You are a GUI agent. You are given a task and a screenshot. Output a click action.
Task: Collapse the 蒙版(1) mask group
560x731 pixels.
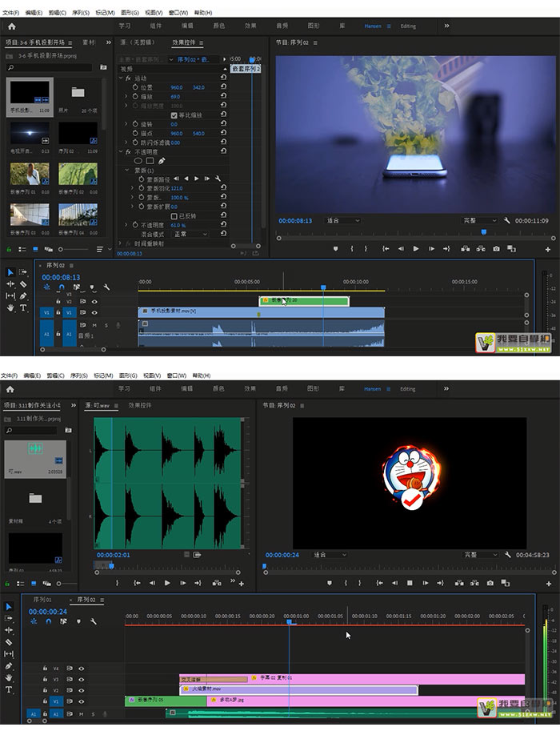[126, 171]
